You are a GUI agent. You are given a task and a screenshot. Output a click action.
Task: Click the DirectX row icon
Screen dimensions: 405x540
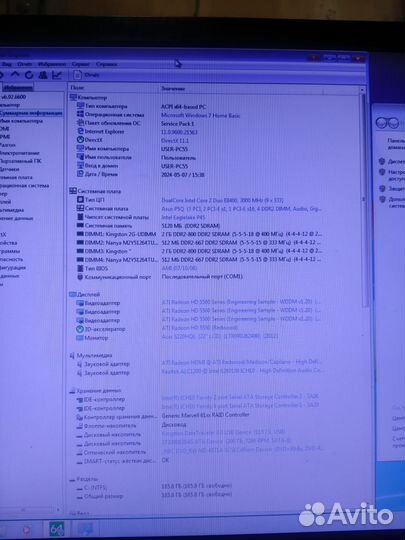point(80,140)
